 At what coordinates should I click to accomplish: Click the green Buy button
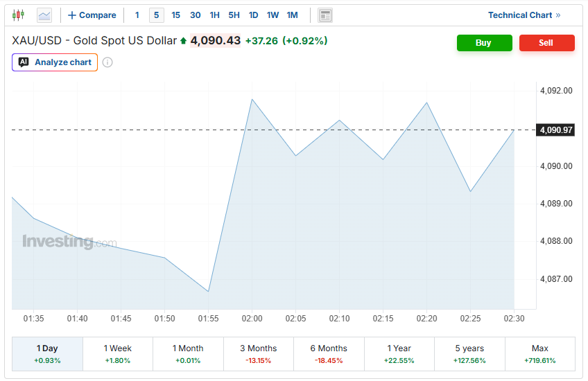484,43
